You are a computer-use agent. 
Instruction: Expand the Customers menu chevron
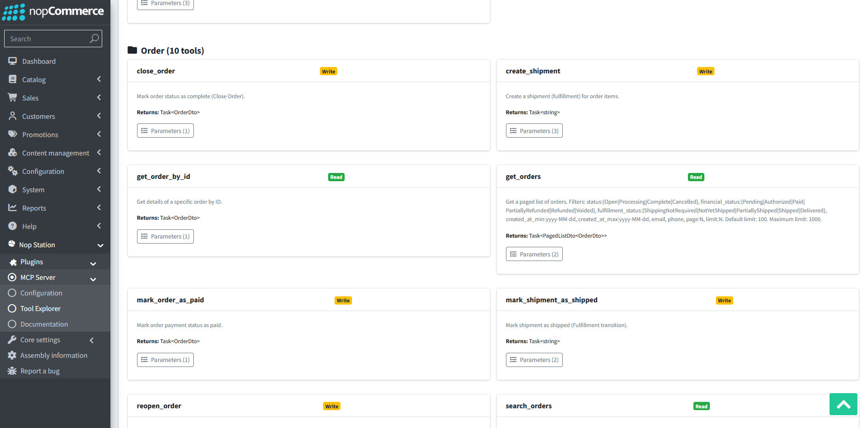click(x=99, y=116)
